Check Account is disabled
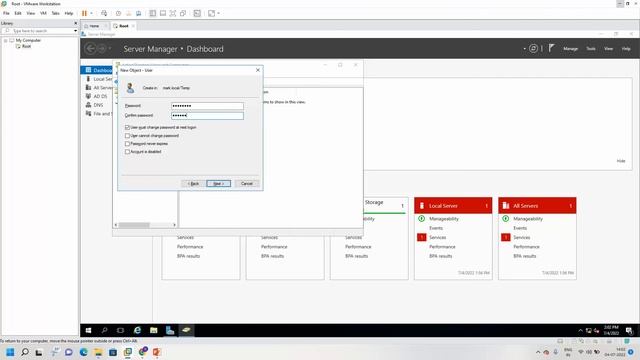Viewport: 640px width, 360px height. 127,152
